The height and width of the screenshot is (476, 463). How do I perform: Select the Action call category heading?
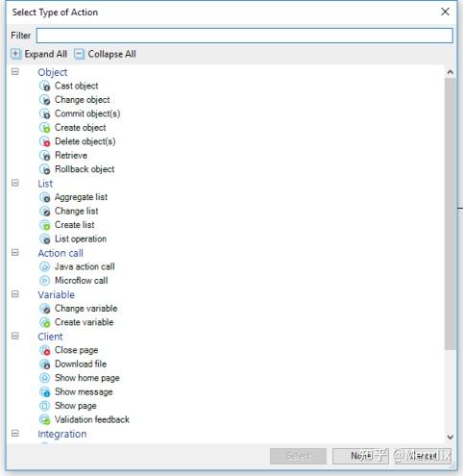[61, 253]
